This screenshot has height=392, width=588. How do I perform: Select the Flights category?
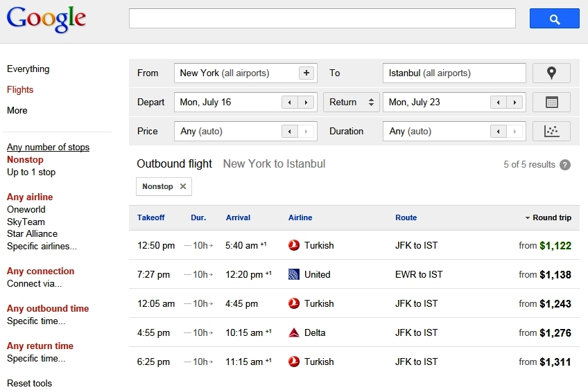pos(20,89)
